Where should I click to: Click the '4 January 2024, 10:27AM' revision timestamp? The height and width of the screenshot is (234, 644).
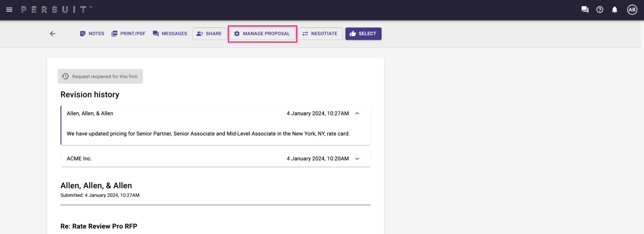pyautogui.click(x=318, y=113)
